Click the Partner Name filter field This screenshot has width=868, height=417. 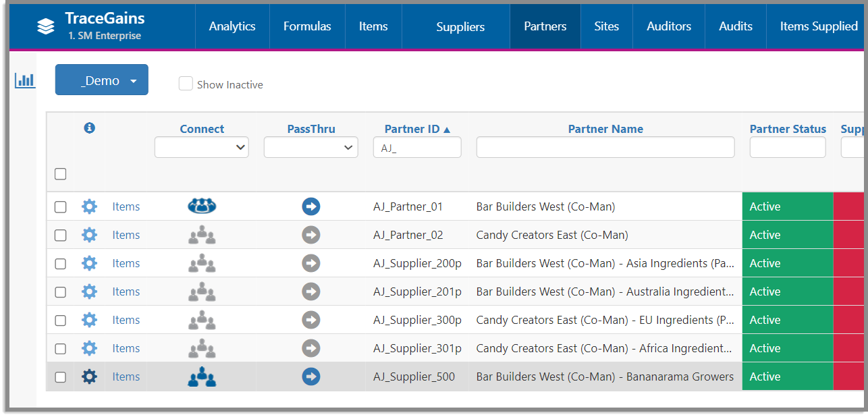tap(605, 147)
